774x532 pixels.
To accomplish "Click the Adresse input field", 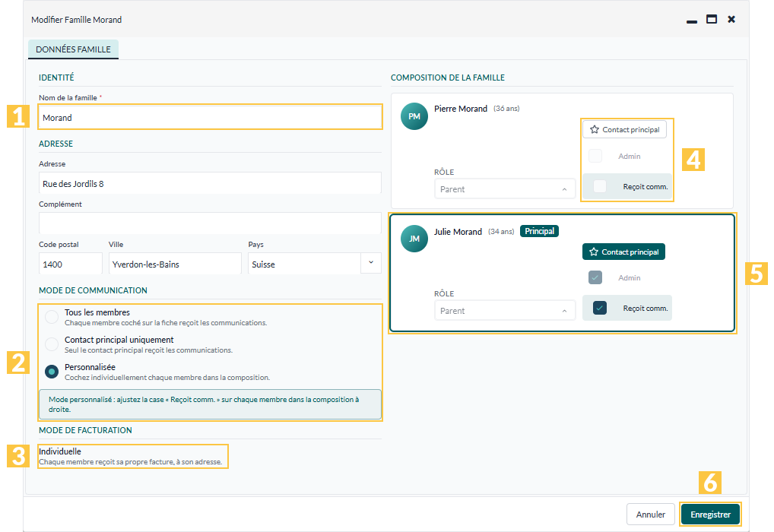I will click(211, 184).
